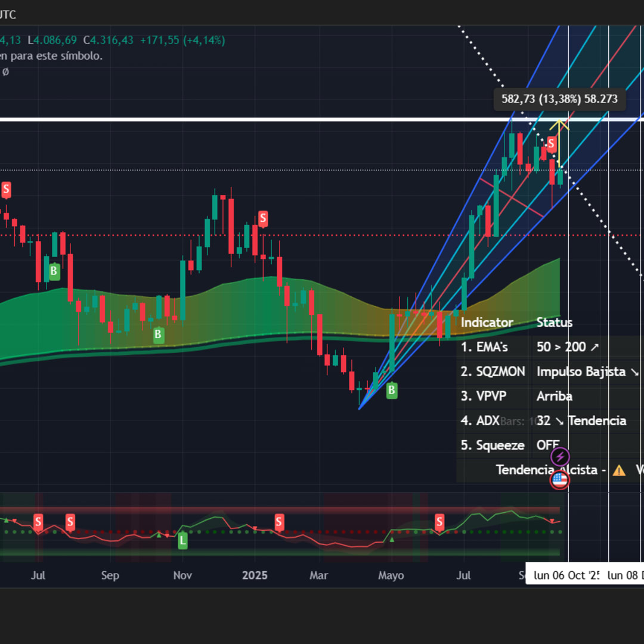Click the green L long label in the oscillator panel
The image size is (644, 644).
click(x=182, y=541)
